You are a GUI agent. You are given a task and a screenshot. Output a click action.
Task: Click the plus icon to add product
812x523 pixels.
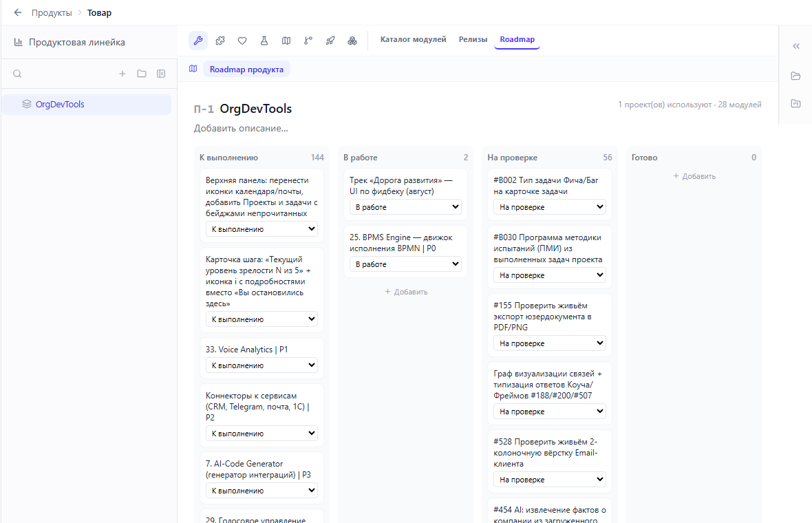[122, 74]
